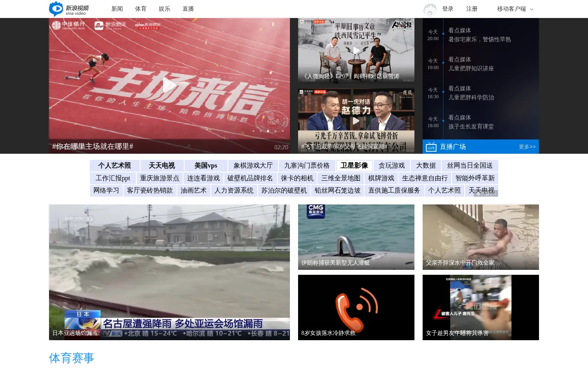Click the 登录 login link
This screenshot has height=368, width=588.
coord(448,9)
